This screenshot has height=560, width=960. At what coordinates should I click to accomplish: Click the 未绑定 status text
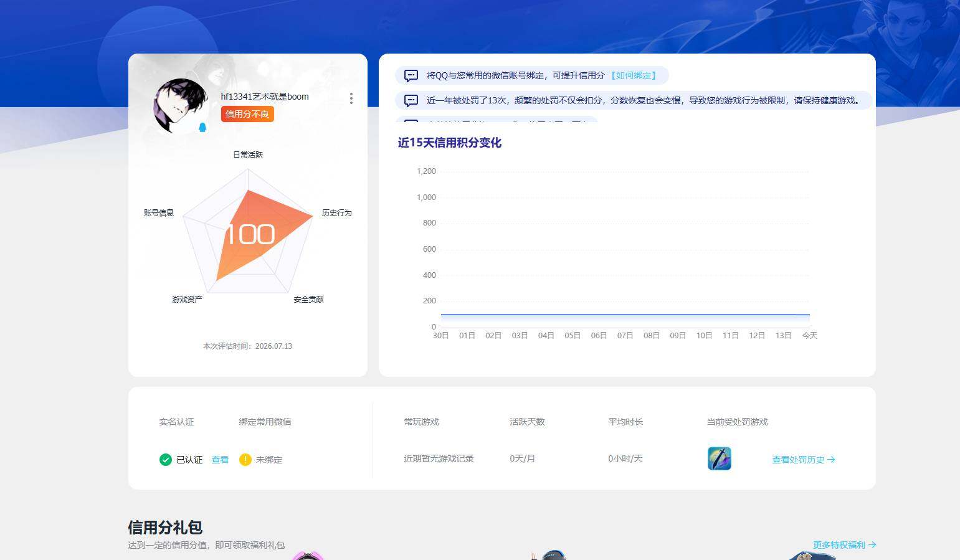click(x=269, y=460)
